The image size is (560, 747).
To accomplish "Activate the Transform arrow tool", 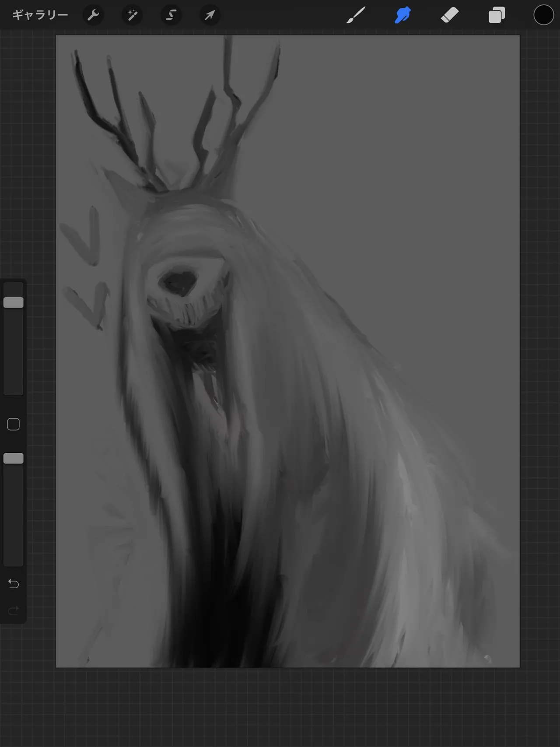I will (210, 15).
